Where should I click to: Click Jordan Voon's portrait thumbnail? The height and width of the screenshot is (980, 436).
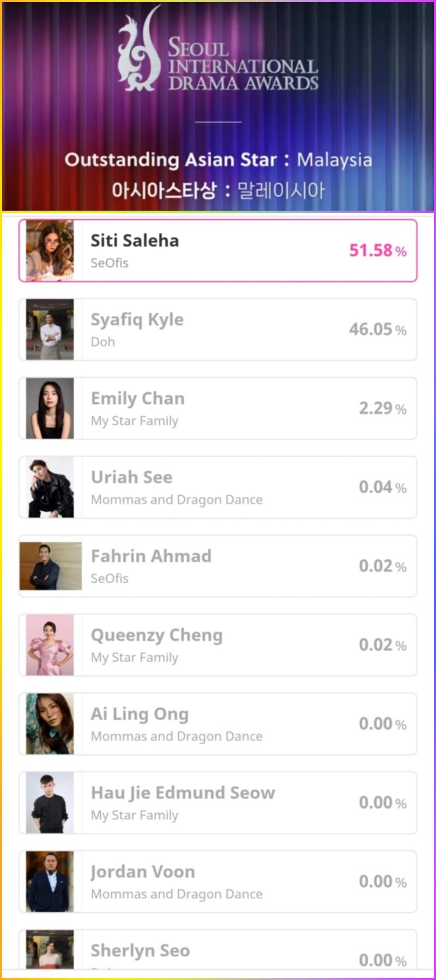click(x=50, y=881)
